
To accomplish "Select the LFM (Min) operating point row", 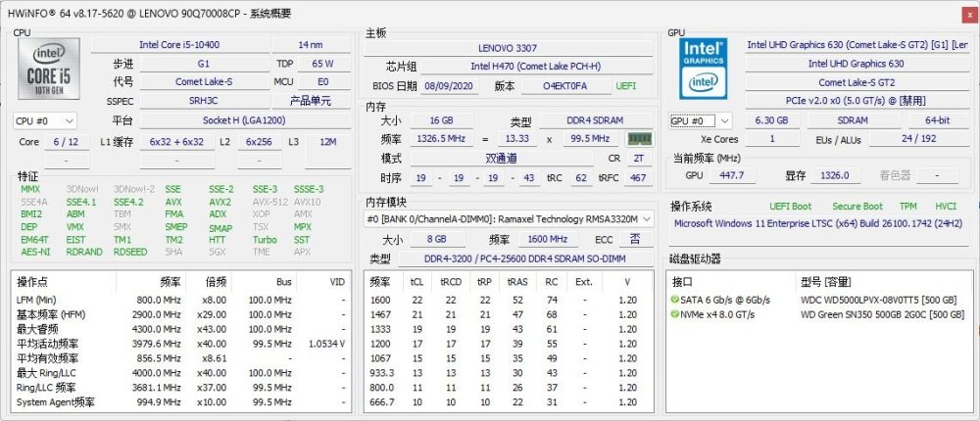I will (180, 300).
